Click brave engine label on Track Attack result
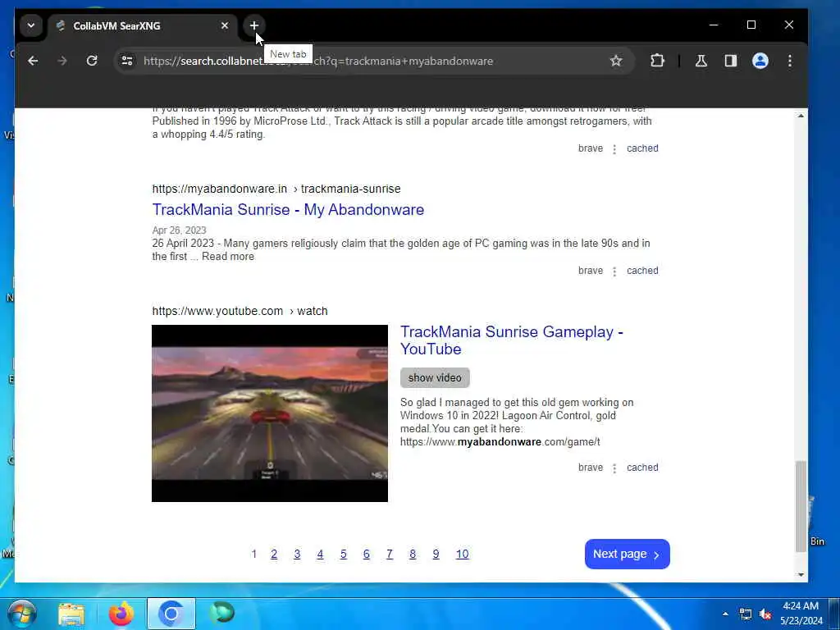840x630 pixels. click(591, 148)
